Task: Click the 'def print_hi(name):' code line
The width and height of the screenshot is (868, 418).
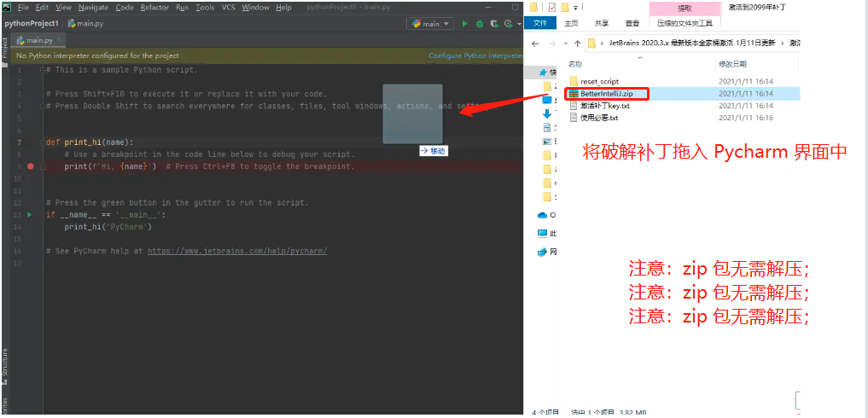Action: coord(90,142)
